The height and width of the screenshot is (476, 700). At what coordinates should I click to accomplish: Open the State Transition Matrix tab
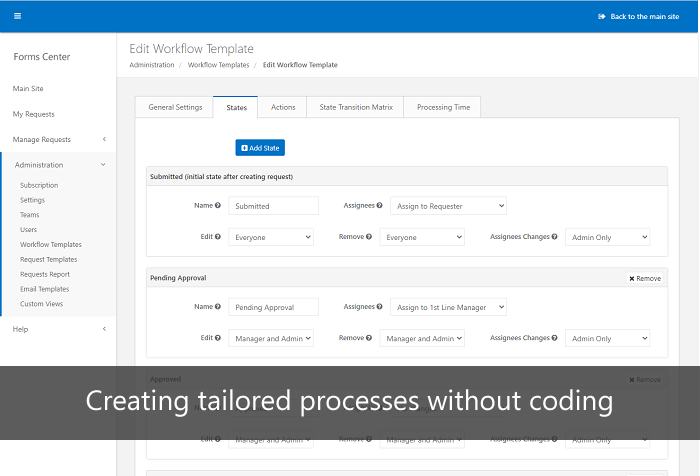[x=356, y=107]
